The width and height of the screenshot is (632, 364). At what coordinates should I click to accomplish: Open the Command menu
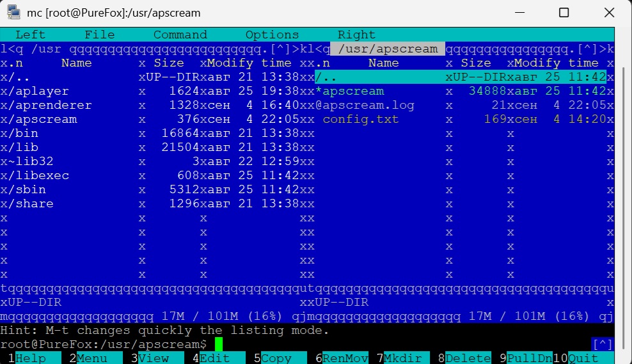[x=180, y=35]
